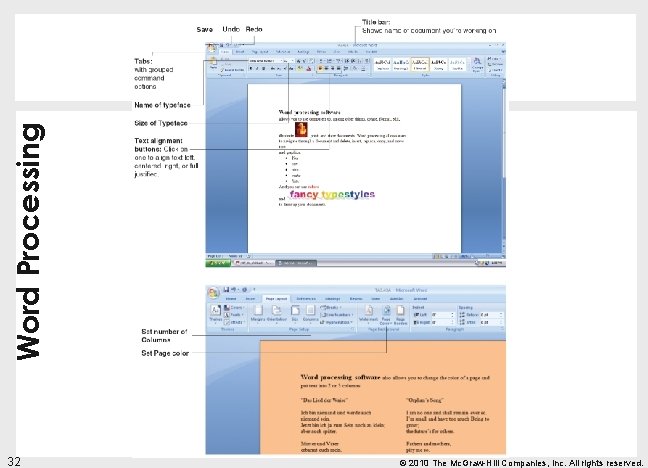
Task: Click the green Windows Start button
Action: (x=218, y=263)
